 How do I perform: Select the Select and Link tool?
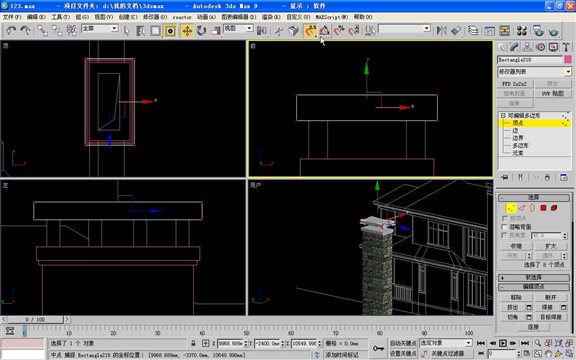(43, 30)
